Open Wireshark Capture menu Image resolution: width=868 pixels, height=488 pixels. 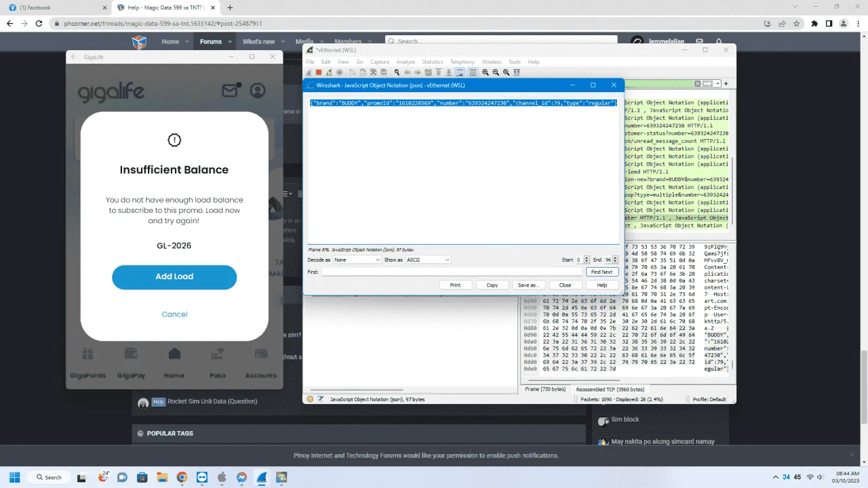380,62
